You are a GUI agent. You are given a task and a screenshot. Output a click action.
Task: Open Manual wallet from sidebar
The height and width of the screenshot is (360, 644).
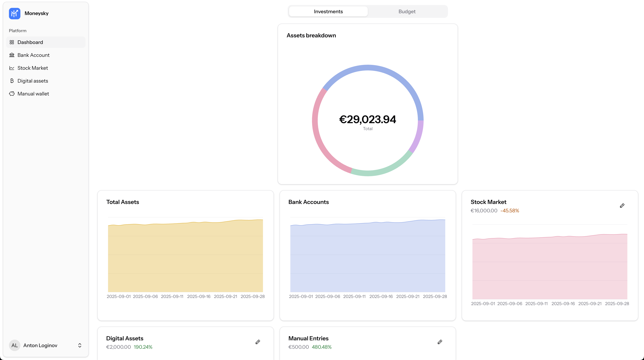pos(33,94)
